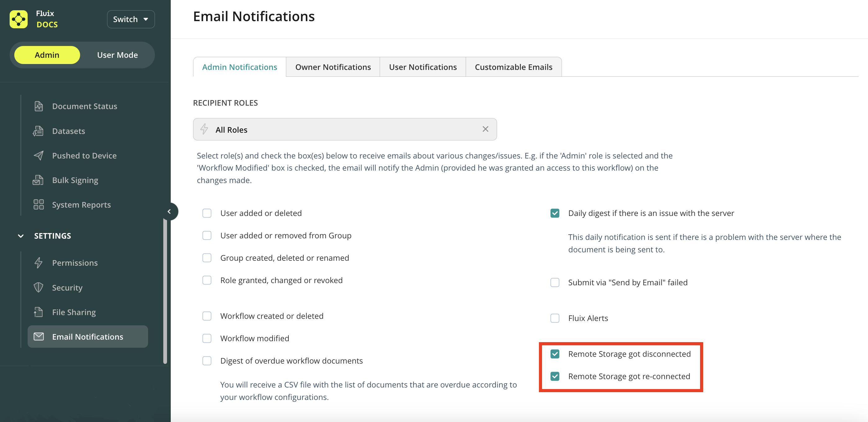Enable the 'User added or deleted' checkbox
This screenshot has height=422, width=868.
tap(206, 213)
